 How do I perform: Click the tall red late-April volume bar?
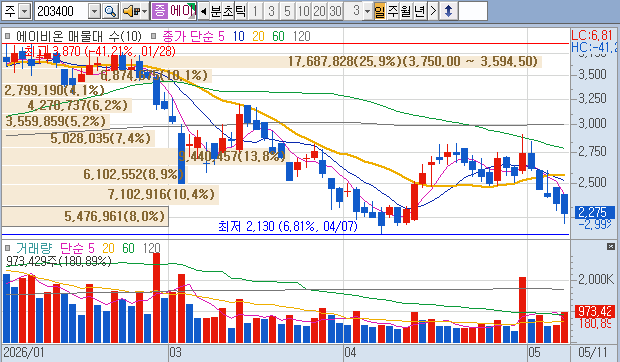pyautogui.click(x=522, y=310)
